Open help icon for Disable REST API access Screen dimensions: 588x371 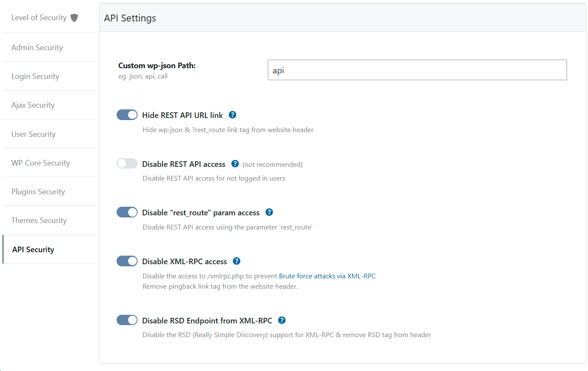click(235, 164)
